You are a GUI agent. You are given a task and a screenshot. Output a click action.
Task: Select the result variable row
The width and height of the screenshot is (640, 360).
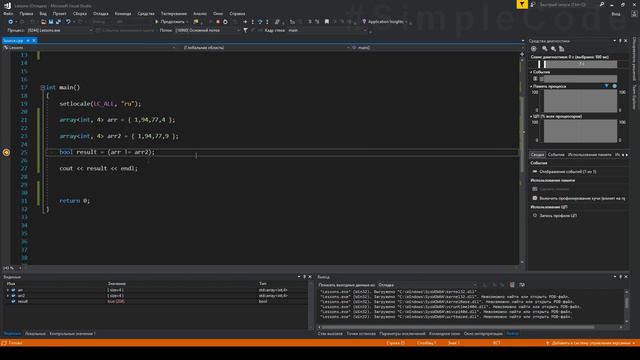click(x=155, y=301)
